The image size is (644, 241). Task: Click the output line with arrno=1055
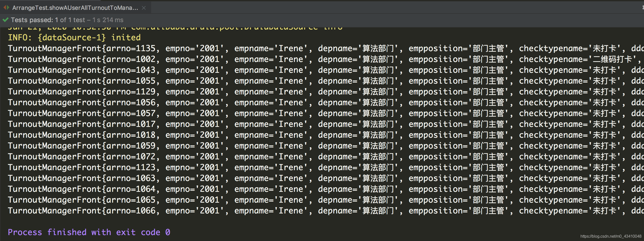point(326,81)
